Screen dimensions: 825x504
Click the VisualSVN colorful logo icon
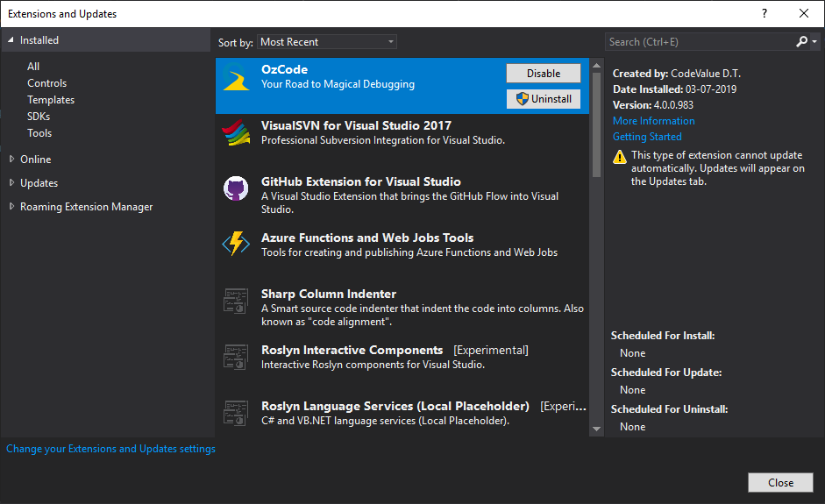(236, 132)
